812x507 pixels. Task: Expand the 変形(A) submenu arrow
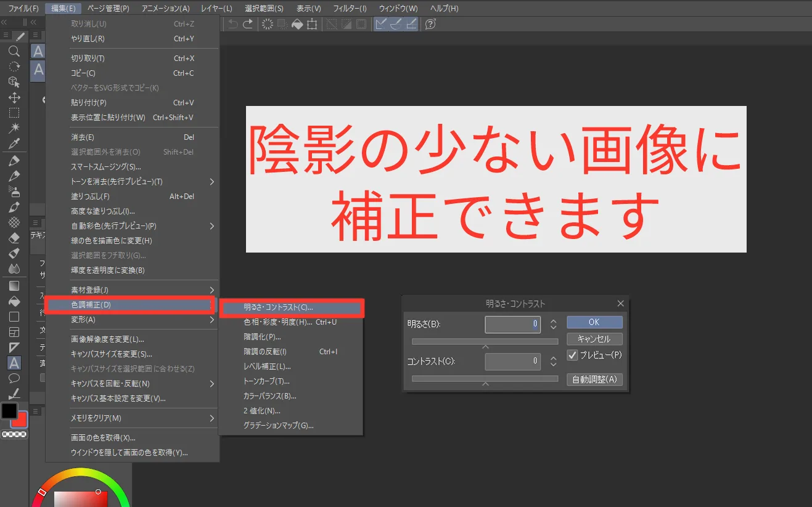(212, 320)
